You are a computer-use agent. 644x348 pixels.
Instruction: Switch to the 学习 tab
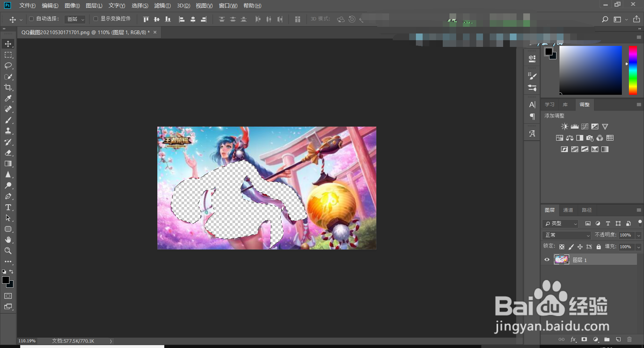(549, 105)
